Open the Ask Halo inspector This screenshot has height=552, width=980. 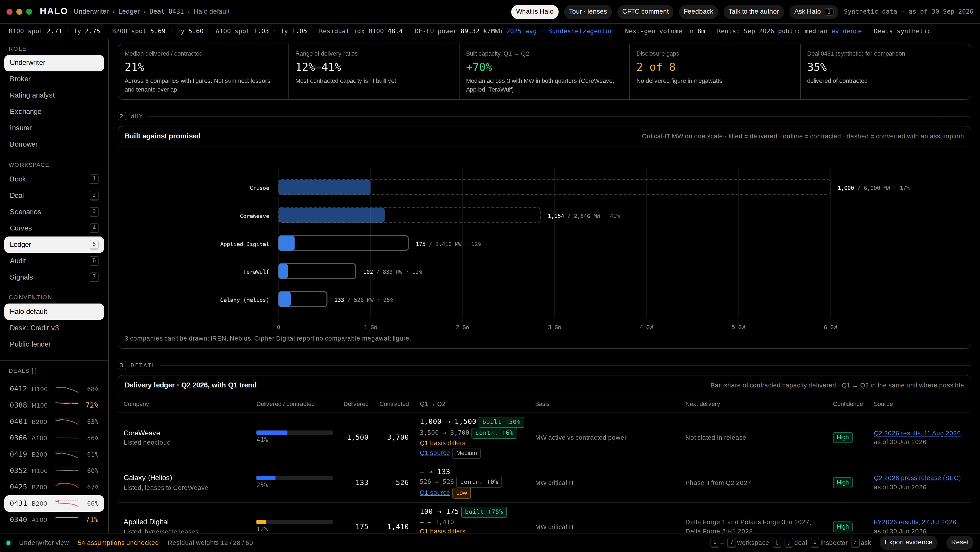point(813,11)
